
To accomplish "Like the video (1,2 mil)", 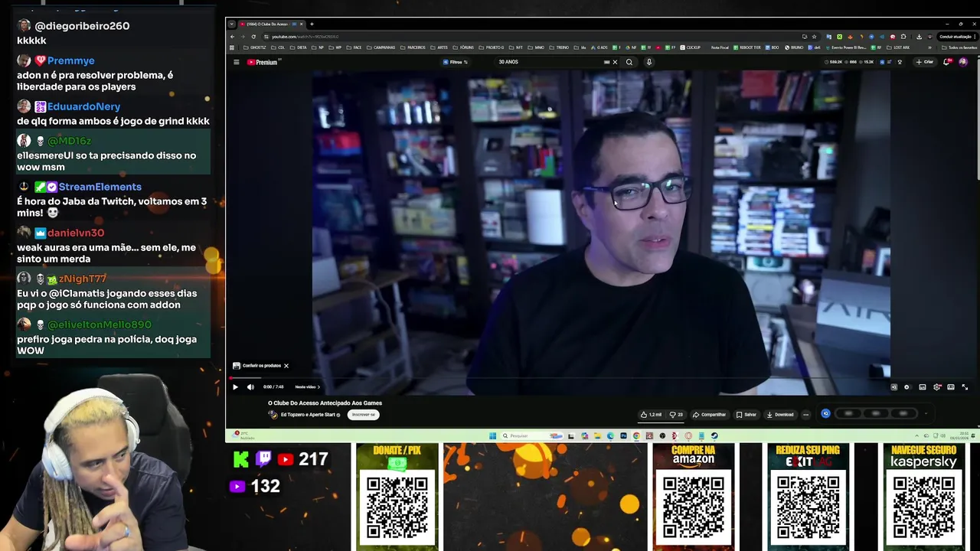I will (652, 415).
